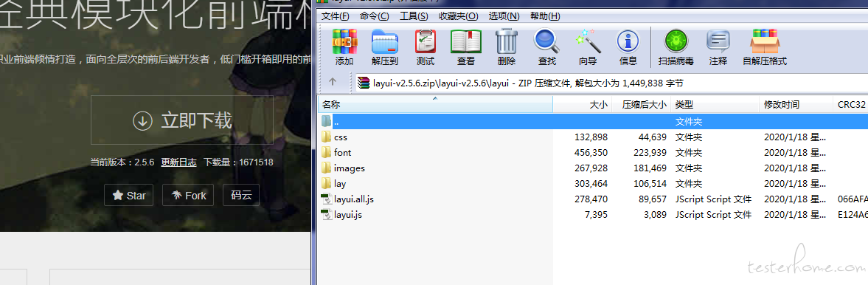Click 'JScript Script 文件' type of layui.all.js
868x285 pixels.
tap(714, 199)
